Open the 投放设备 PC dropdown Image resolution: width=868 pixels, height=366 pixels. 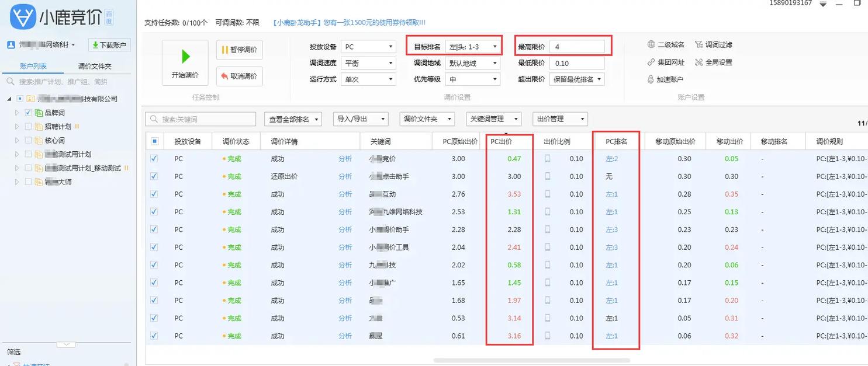(368, 46)
